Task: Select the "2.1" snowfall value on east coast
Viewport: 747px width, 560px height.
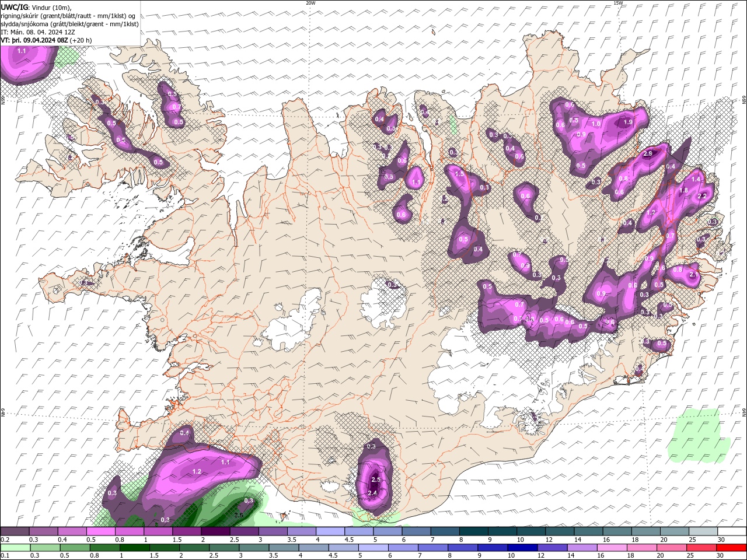Action: pyautogui.click(x=693, y=274)
